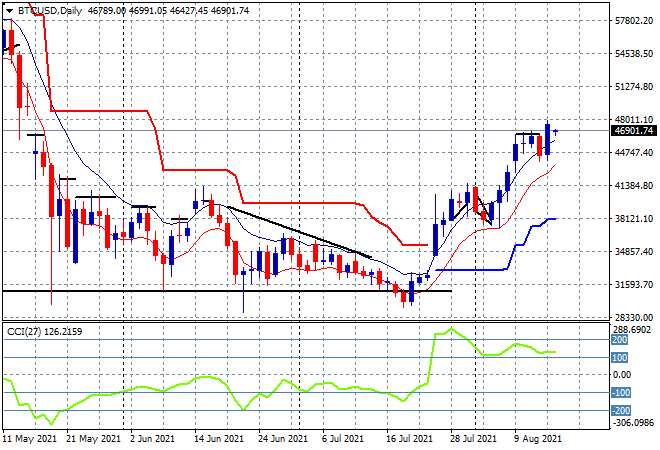Click the 14 Jun 2021 date label
This screenshot has height=450, width=660.
(x=218, y=439)
